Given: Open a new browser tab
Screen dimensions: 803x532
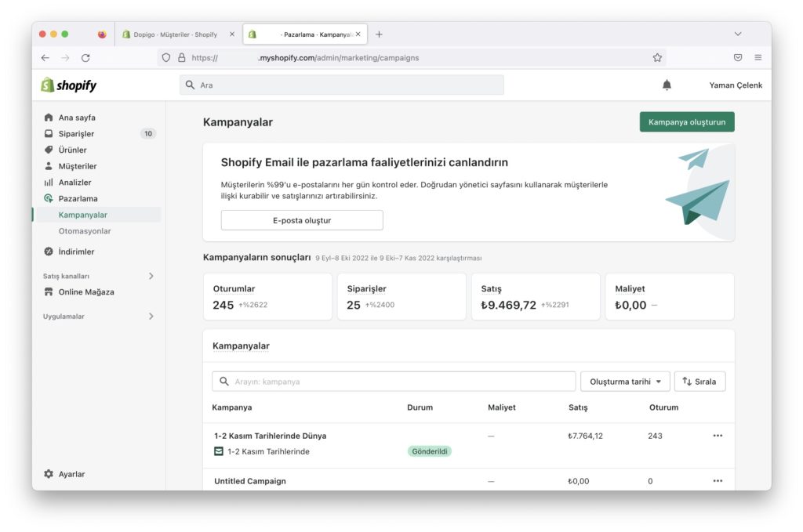Looking at the screenshot, I should pos(379,34).
